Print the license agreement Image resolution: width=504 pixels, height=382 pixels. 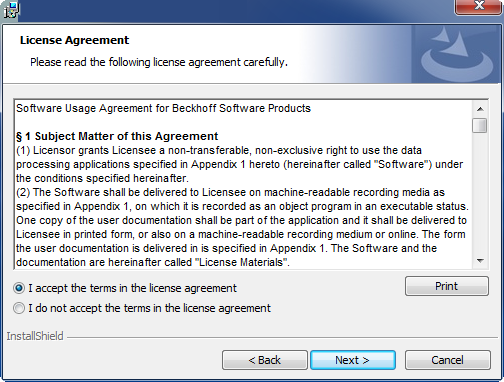pyautogui.click(x=447, y=286)
